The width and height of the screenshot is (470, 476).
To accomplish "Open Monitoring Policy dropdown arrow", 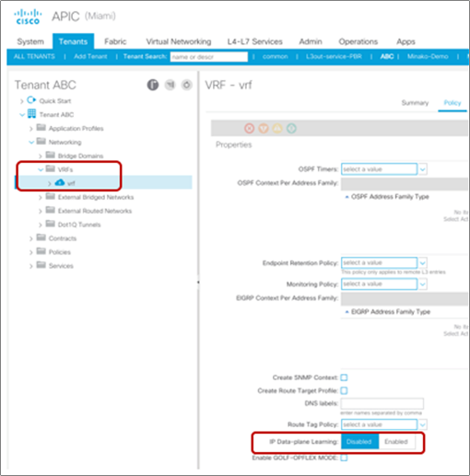I will pyautogui.click(x=423, y=284).
